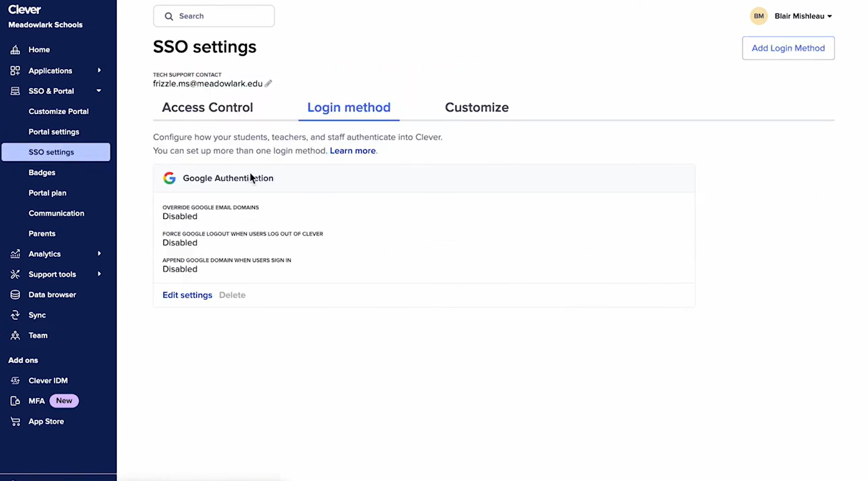Click Edit settings for Google Authentication
This screenshot has width=868, height=481.
[x=187, y=295]
